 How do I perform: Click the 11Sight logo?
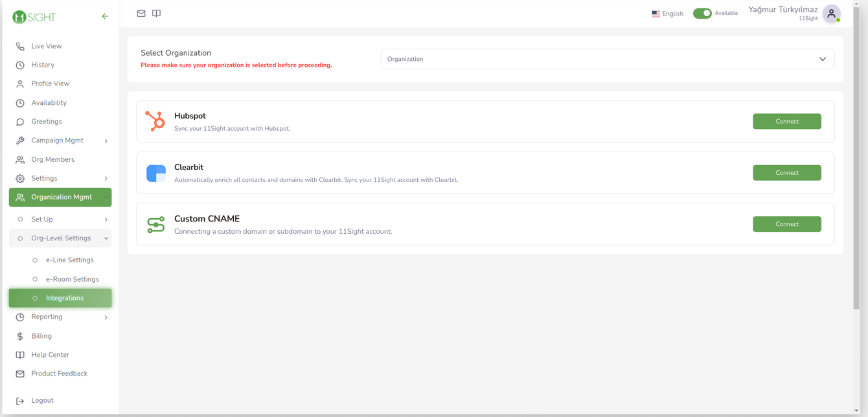click(34, 17)
